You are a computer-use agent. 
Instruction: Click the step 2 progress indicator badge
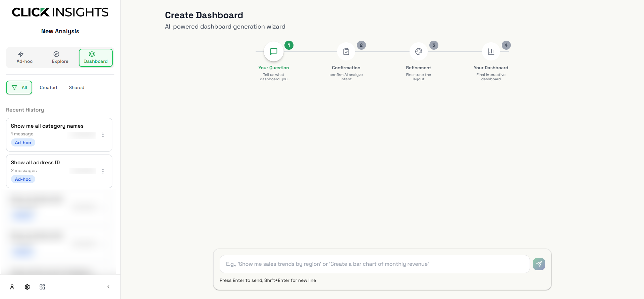(361, 45)
